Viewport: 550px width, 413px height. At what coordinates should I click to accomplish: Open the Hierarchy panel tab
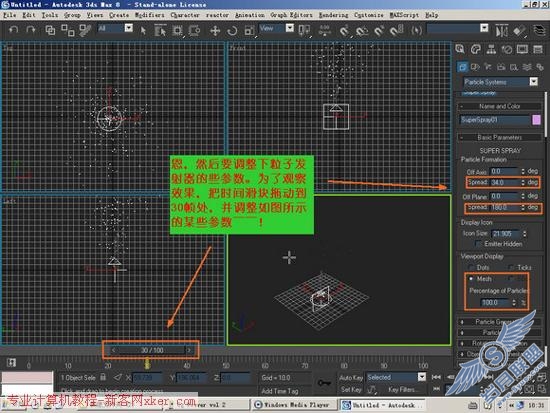pos(491,49)
